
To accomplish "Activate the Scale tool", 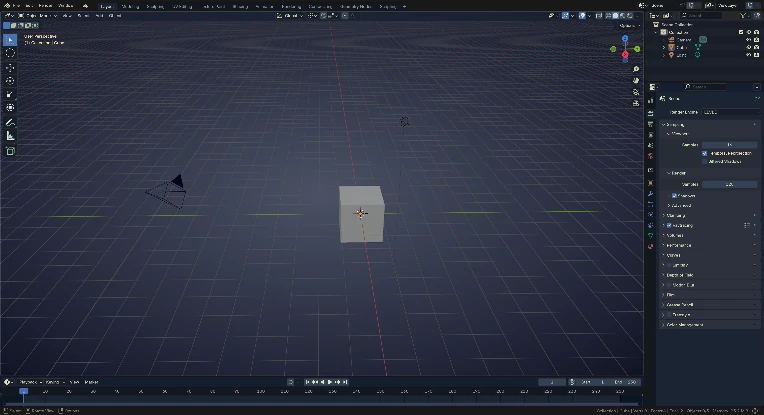I will tap(10, 94).
